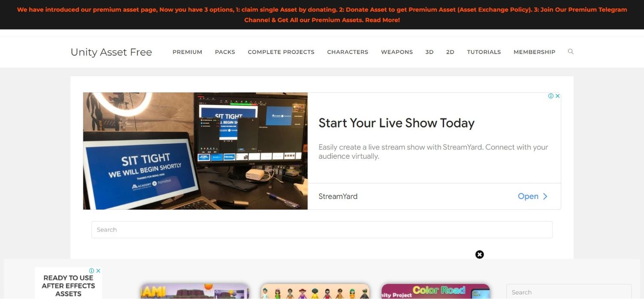Click the Start Your Live Show Today headline
Viewport: 644px width, 299px height.
396,123
